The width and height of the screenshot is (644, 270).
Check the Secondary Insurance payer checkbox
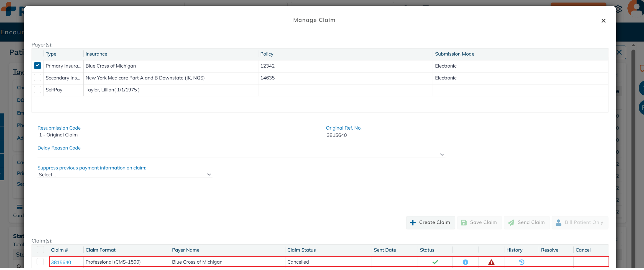click(37, 78)
